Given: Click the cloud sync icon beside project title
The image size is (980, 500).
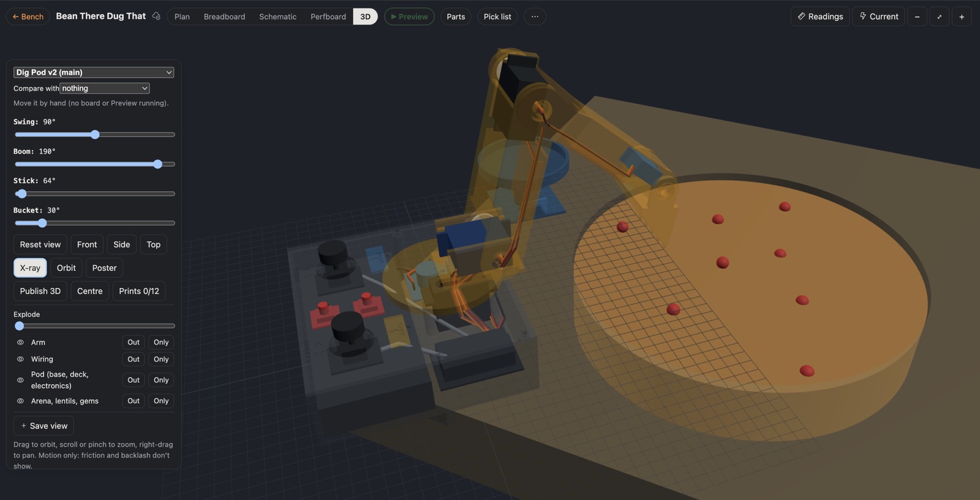Looking at the screenshot, I should pyautogui.click(x=156, y=17).
